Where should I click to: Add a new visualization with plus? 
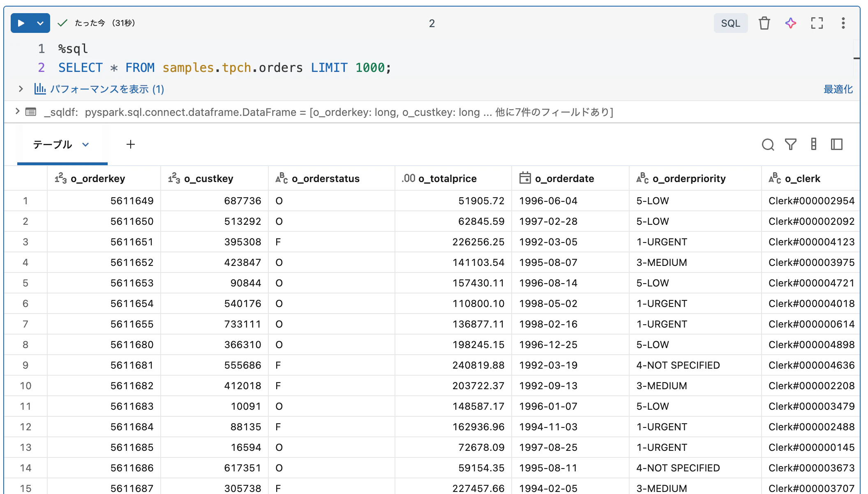point(130,144)
